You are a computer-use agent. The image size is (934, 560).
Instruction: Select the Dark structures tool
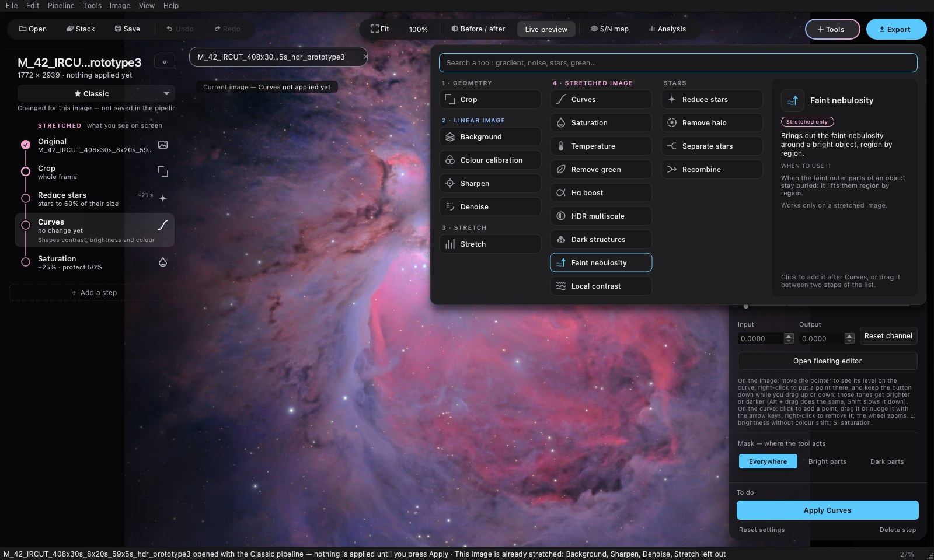[x=601, y=239]
